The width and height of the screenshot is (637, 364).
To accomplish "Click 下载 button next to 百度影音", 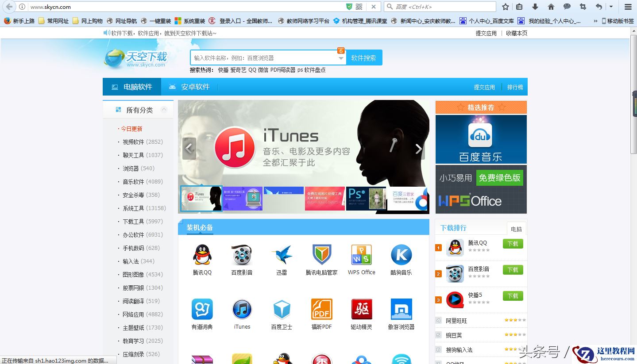I will pyautogui.click(x=513, y=270).
